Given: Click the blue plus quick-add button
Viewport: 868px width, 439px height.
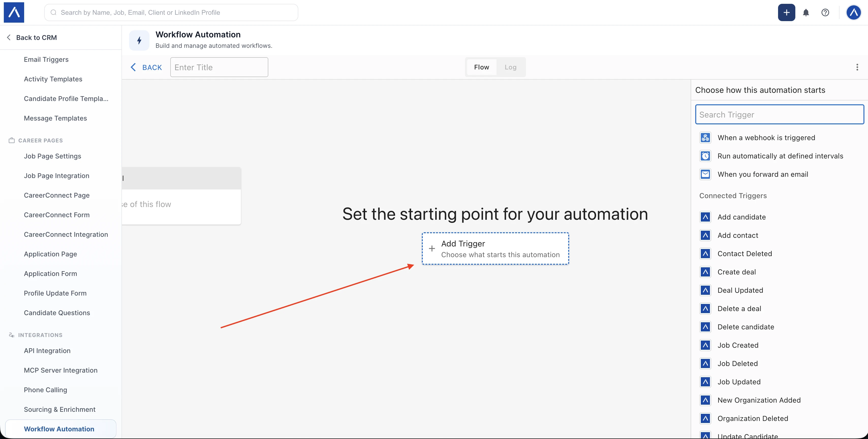Looking at the screenshot, I should [786, 12].
